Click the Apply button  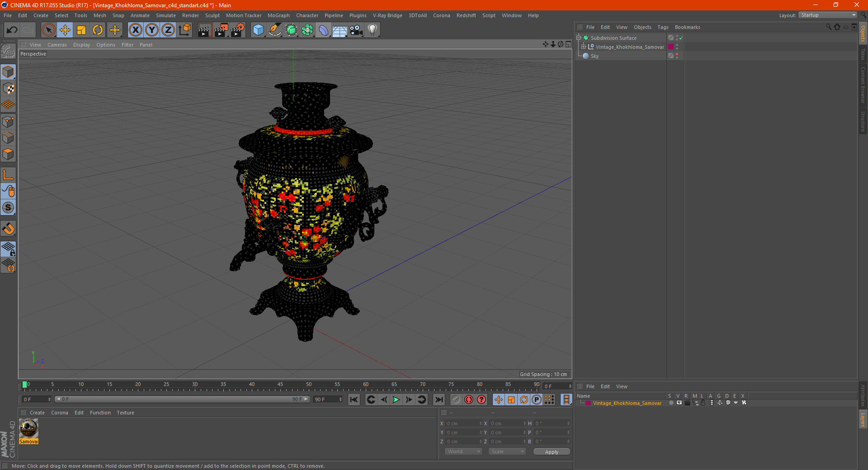click(x=552, y=452)
